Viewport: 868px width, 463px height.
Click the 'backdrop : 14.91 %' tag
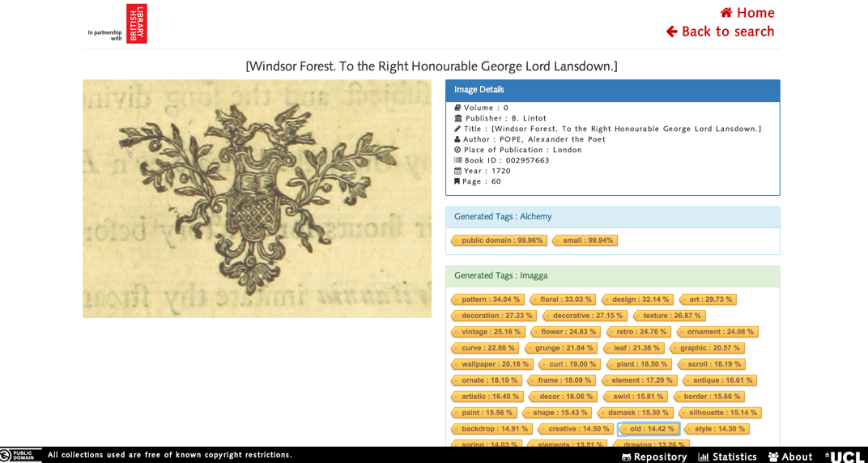(492, 429)
